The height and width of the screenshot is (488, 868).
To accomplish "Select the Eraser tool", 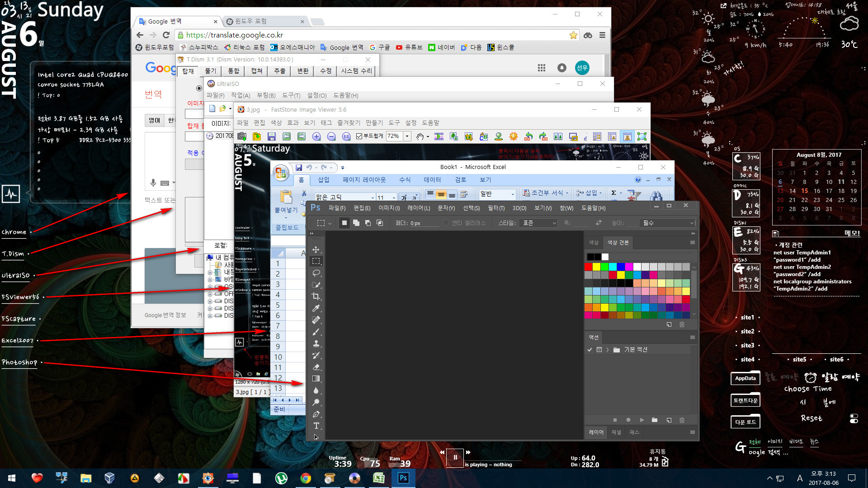I will (x=316, y=367).
